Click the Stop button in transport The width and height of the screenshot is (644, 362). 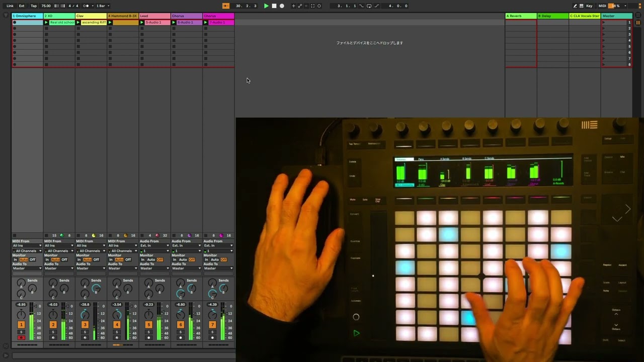pos(274,6)
